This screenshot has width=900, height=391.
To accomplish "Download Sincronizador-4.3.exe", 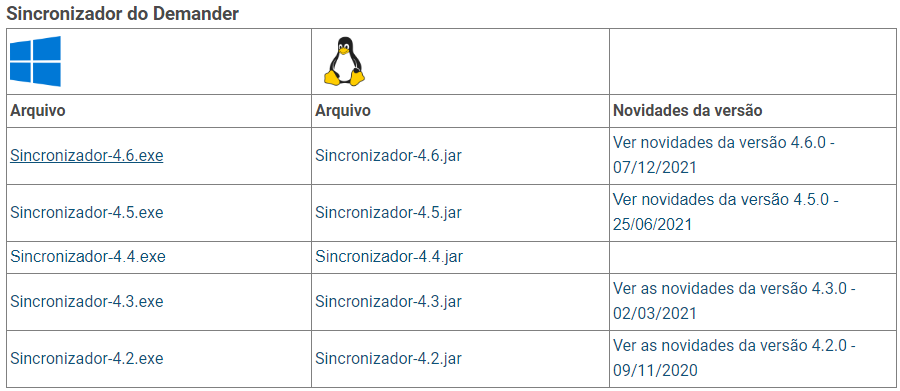I will [87, 301].
